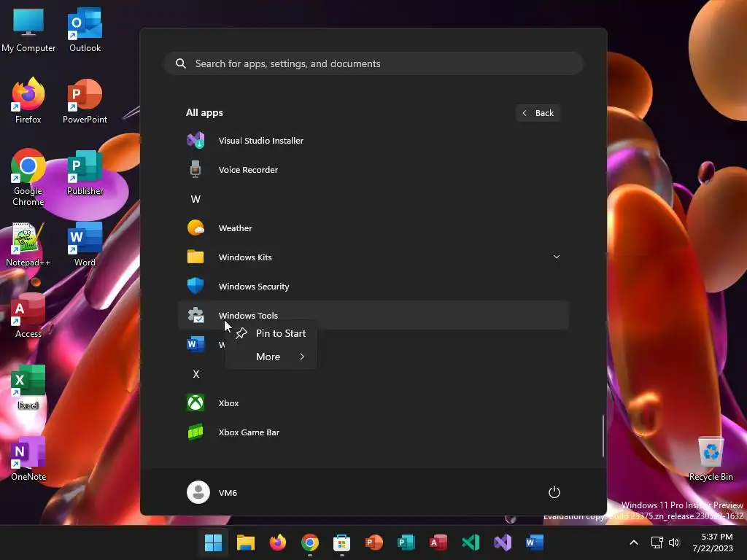Click the search magnifier icon

coord(181,63)
